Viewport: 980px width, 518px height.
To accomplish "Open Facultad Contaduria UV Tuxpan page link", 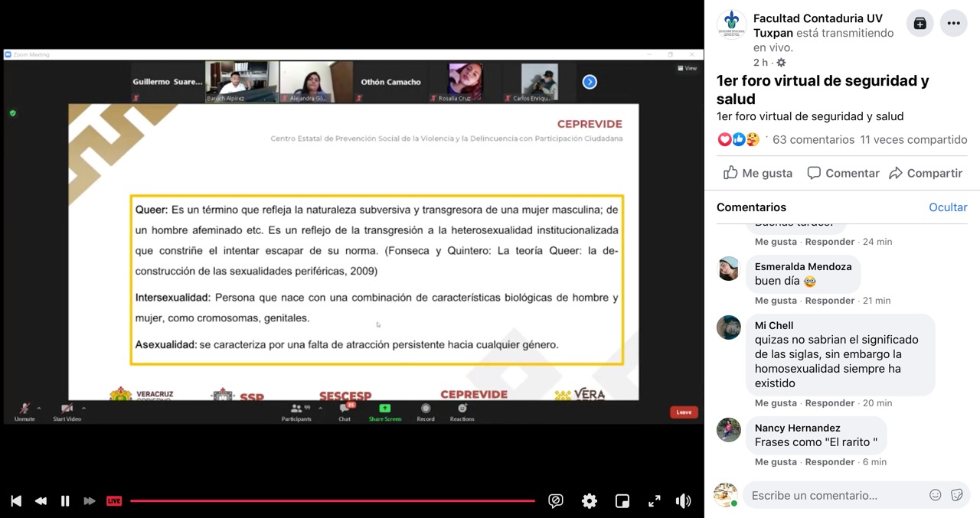I will 818,25.
